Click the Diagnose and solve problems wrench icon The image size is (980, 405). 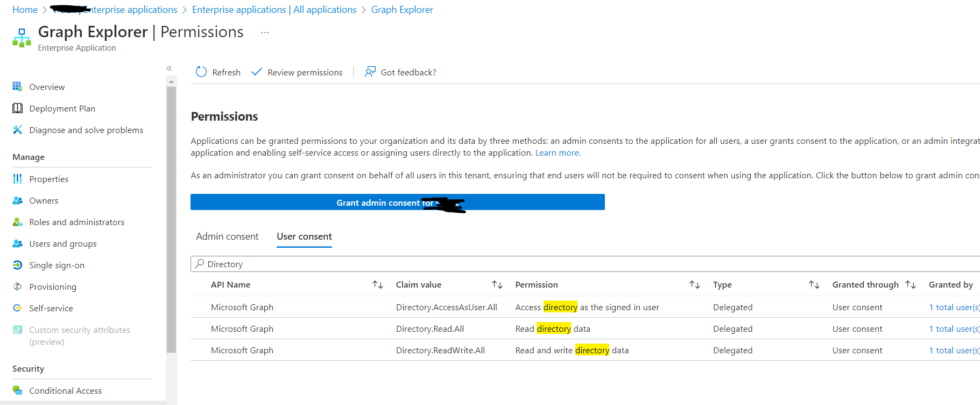point(18,130)
